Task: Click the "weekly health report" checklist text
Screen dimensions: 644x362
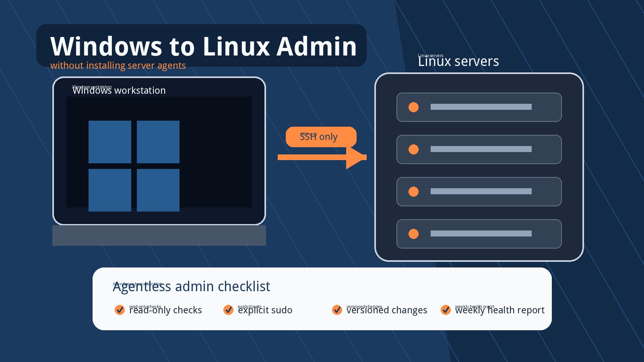Action: pos(500,310)
